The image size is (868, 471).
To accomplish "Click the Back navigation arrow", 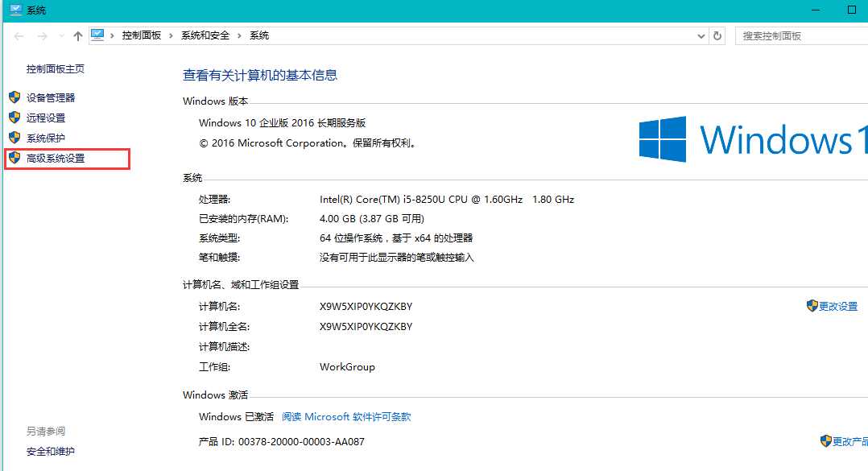I will (19, 36).
